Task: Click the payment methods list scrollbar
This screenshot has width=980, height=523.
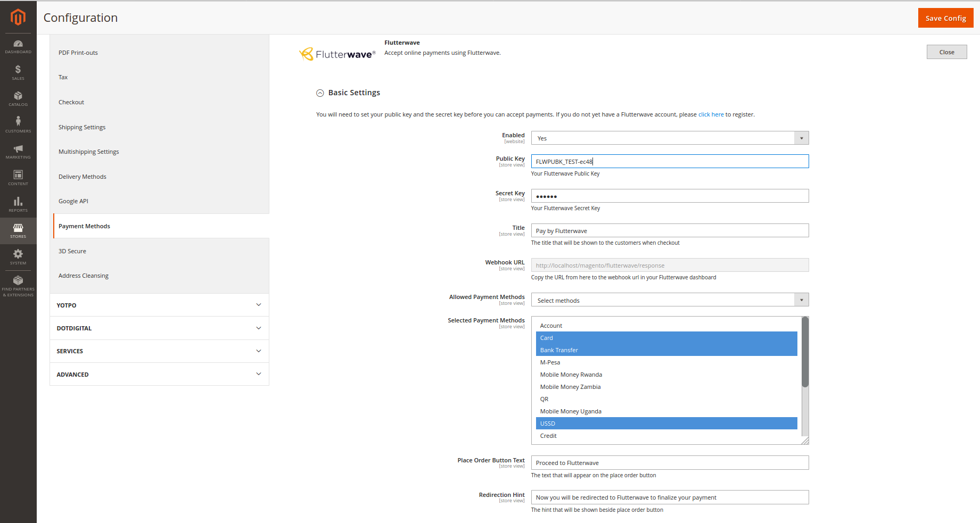Action: point(805,352)
